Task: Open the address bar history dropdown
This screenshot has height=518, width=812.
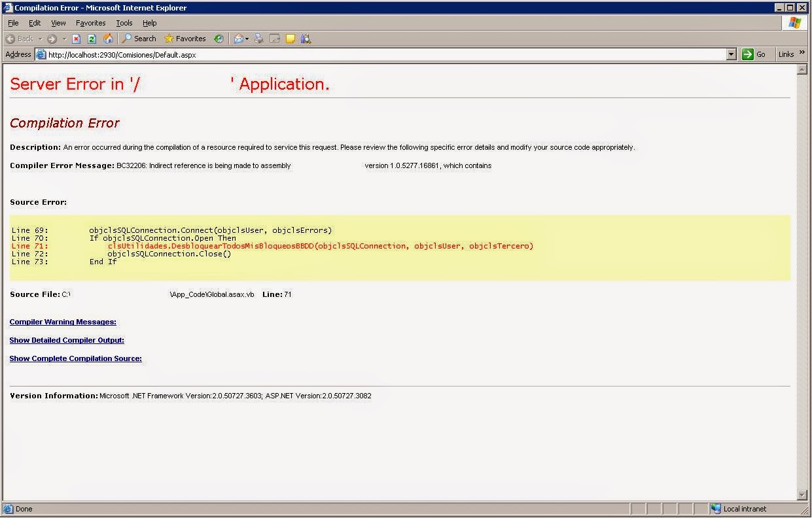Action: [x=732, y=54]
